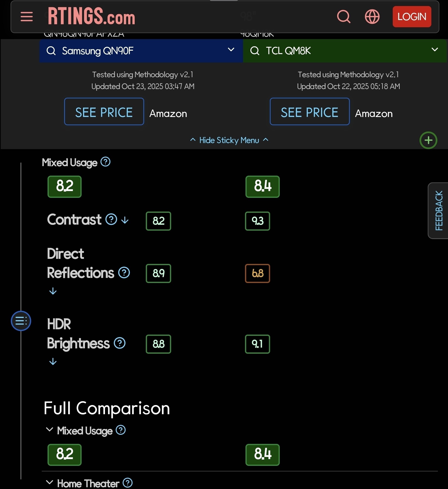
Task: Go to RTINGS.com home logo
Action: [91, 16]
